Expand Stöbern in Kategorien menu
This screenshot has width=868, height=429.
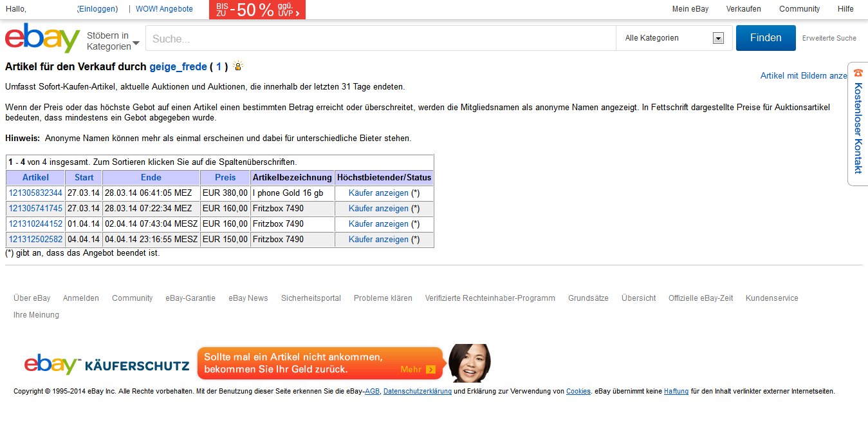point(113,41)
